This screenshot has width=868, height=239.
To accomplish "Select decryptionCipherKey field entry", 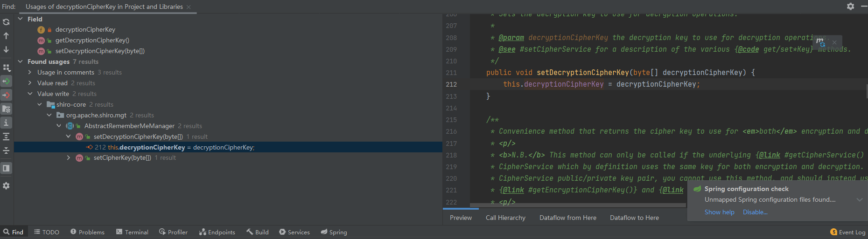I will [85, 29].
